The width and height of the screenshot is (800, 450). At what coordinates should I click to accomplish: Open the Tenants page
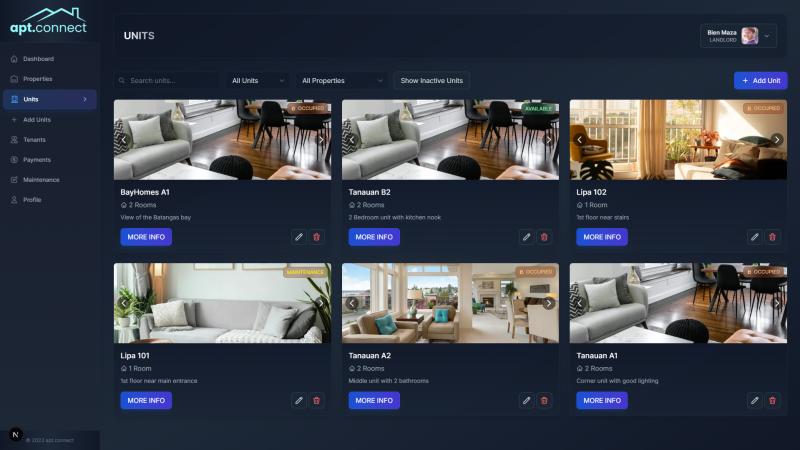coord(49,140)
